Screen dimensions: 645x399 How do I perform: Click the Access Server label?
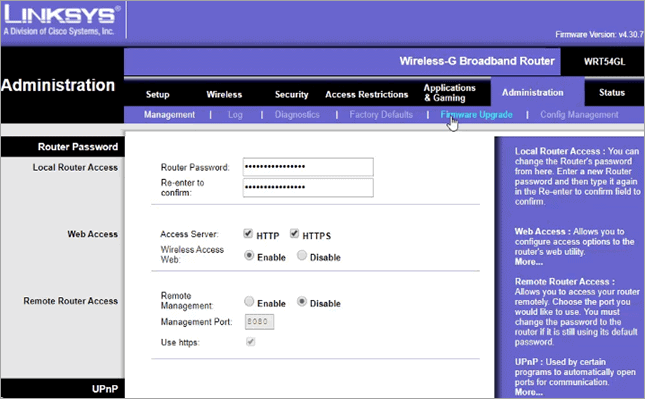(189, 234)
